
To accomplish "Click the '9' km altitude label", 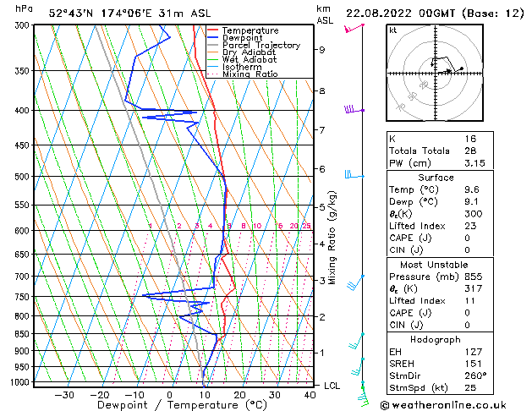I will [x=321, y=50].
